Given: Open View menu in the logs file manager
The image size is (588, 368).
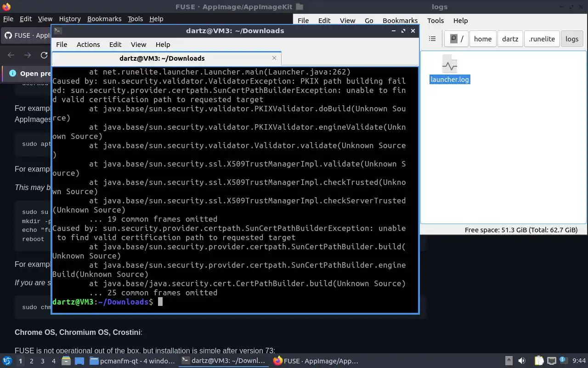Looking at the screenshot, I should pyautogui.click(x=347, y=20).
